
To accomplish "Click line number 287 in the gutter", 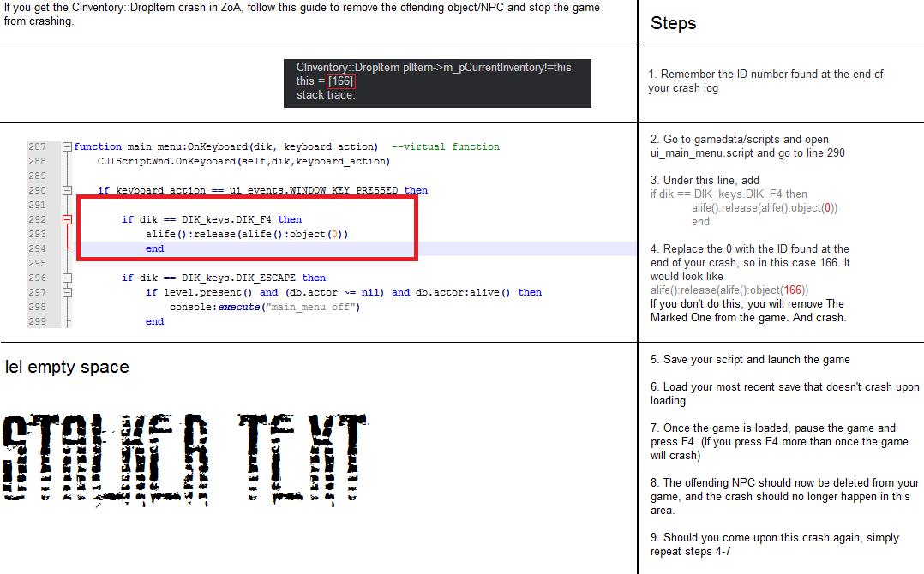I will coord(37,146).
